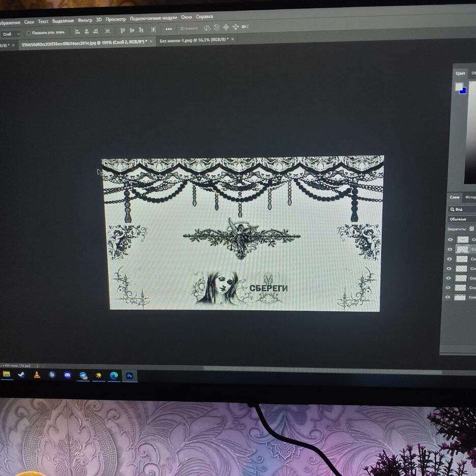Open Discord from the taskbar
The image size is (476, 476).
[67, 375]
